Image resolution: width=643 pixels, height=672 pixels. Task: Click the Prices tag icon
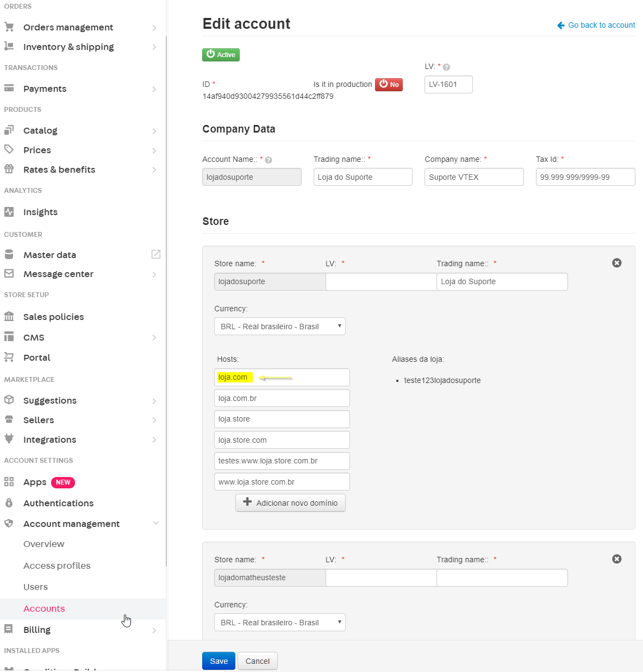pyautogui.click(x=9, y=149)
